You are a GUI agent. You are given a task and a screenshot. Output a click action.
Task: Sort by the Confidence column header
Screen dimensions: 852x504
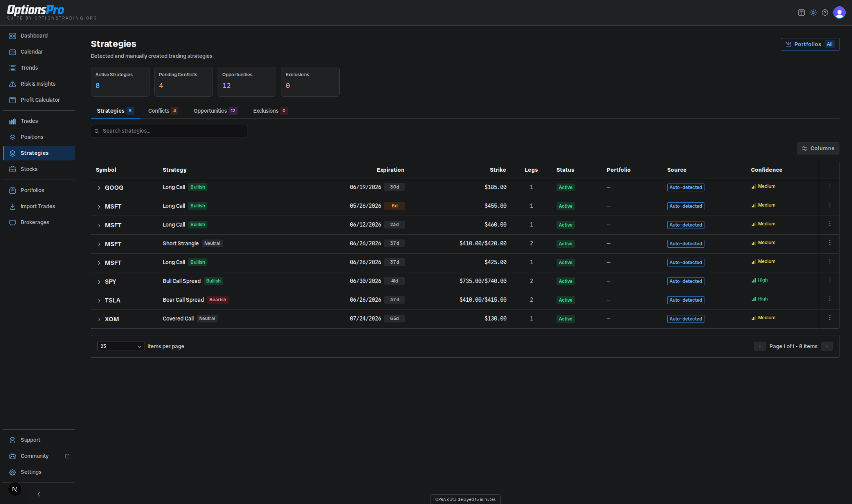tap(766, 170)
